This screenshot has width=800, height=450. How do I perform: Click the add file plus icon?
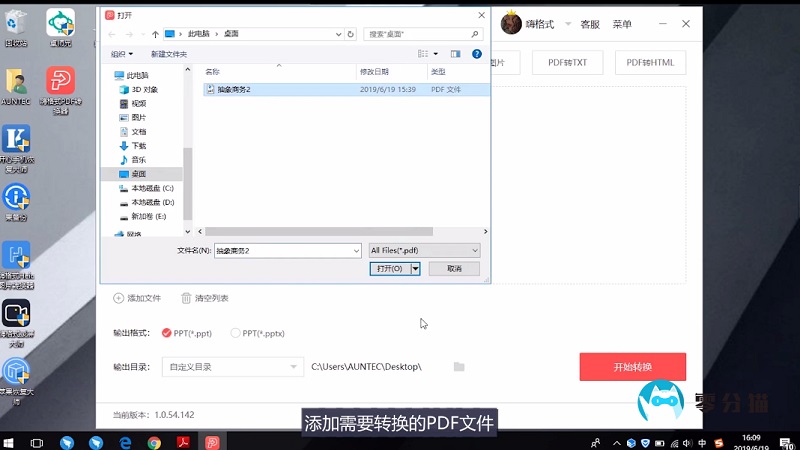tap(119, 298)
